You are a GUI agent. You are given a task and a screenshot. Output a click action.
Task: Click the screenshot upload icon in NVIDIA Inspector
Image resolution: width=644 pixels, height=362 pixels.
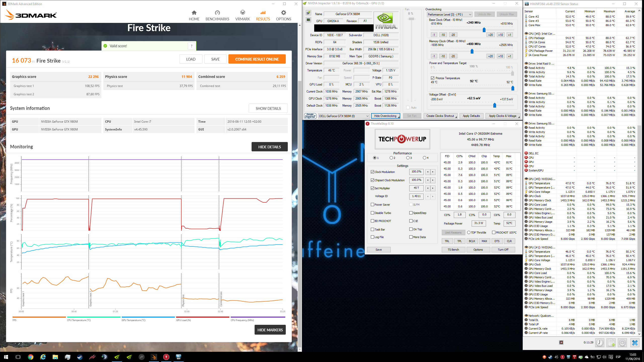click(x=308, y=13)
